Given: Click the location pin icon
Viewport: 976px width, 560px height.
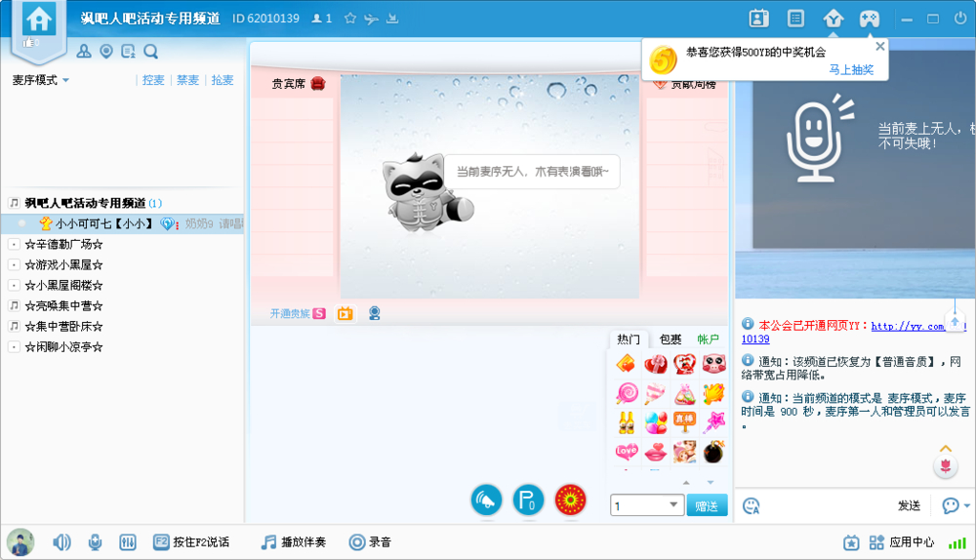Looking at the screenshot, I should click(x=106, y=51).
